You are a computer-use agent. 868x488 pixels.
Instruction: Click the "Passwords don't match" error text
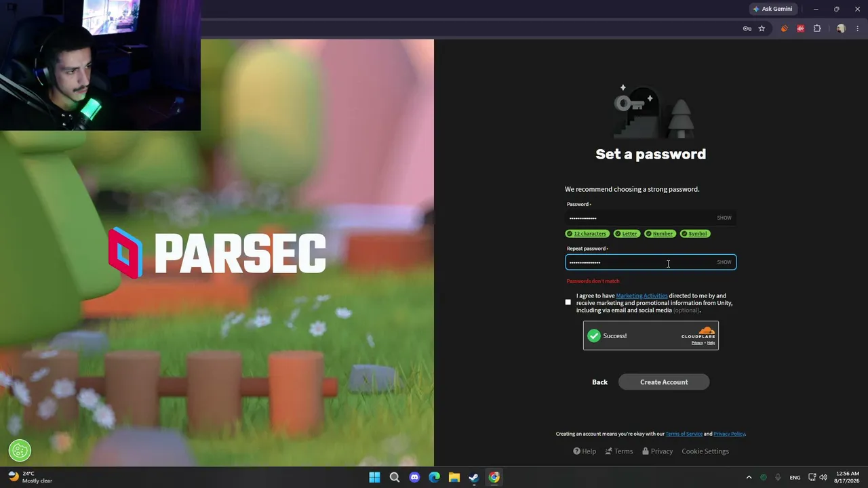(593, 281)
